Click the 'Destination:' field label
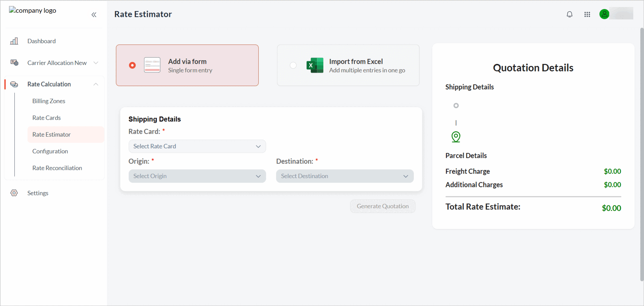The width and height of the screenshot is (644, 306). (294, 161)
